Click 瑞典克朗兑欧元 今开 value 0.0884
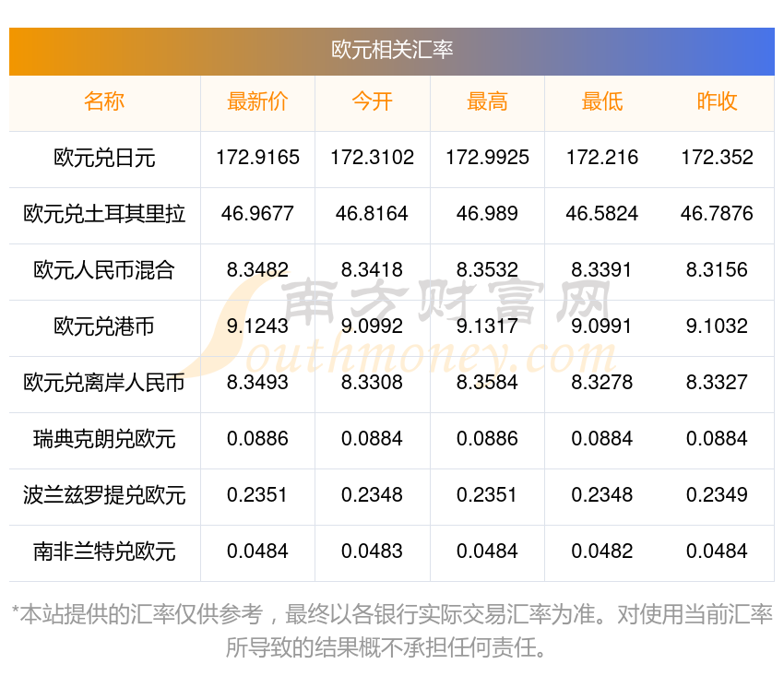The height and width of the screenshot is (676, 784). (372, 439)
